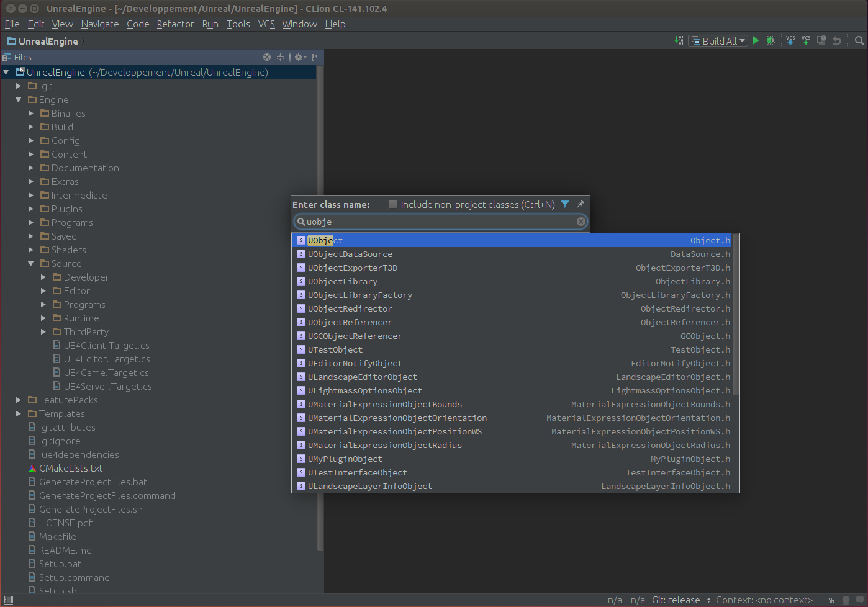Collapse all in Files panel
This screenshot has width=868, height=607.
pos(280,57)
